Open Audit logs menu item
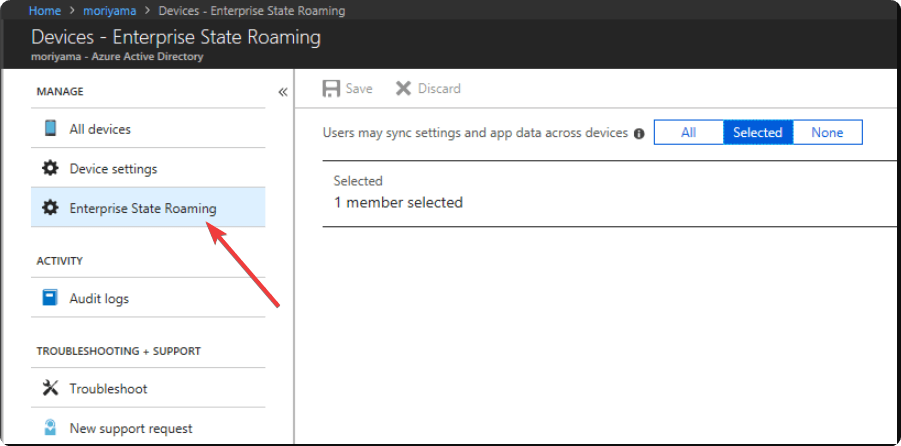The height and width of the screenshot is (446, 901). [148, 298]
